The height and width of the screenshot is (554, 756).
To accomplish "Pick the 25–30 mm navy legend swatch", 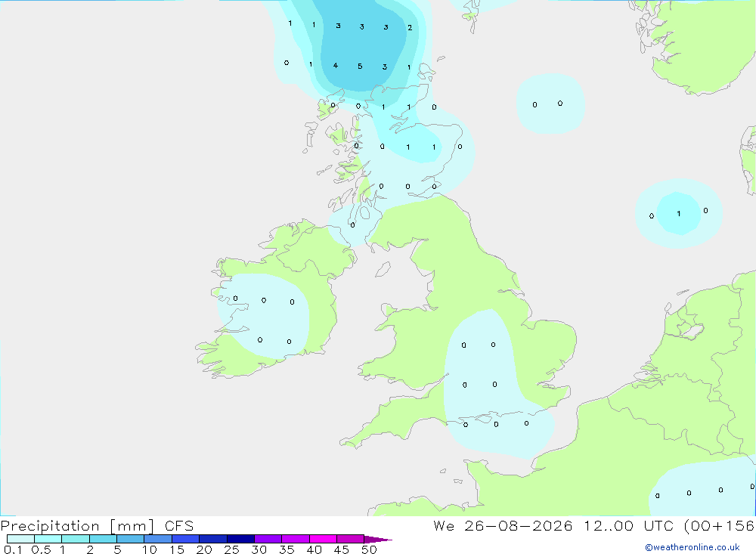I will point(240,539).
